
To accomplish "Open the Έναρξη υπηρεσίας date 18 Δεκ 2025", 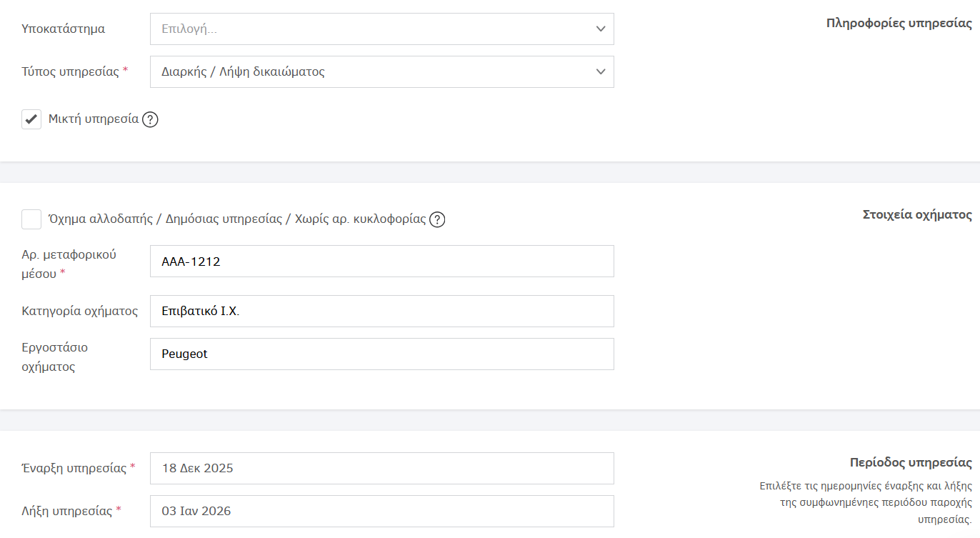I will click(381, 469).
